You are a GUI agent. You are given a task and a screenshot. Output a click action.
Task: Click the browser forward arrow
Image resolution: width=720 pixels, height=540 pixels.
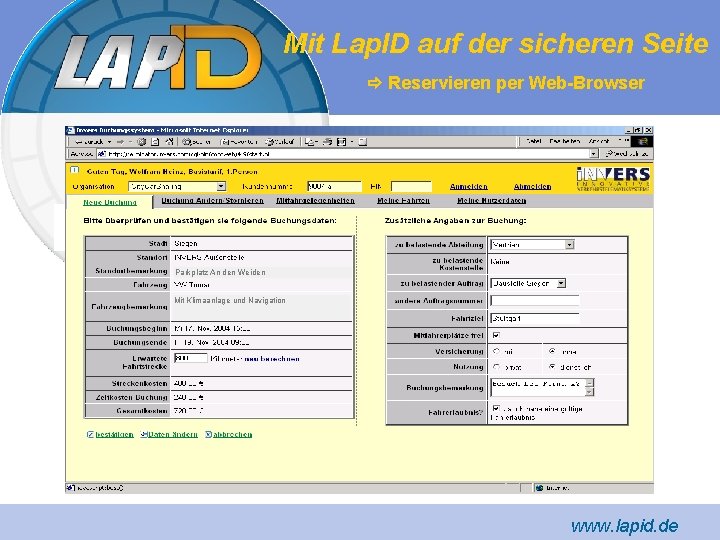[120, 142]
